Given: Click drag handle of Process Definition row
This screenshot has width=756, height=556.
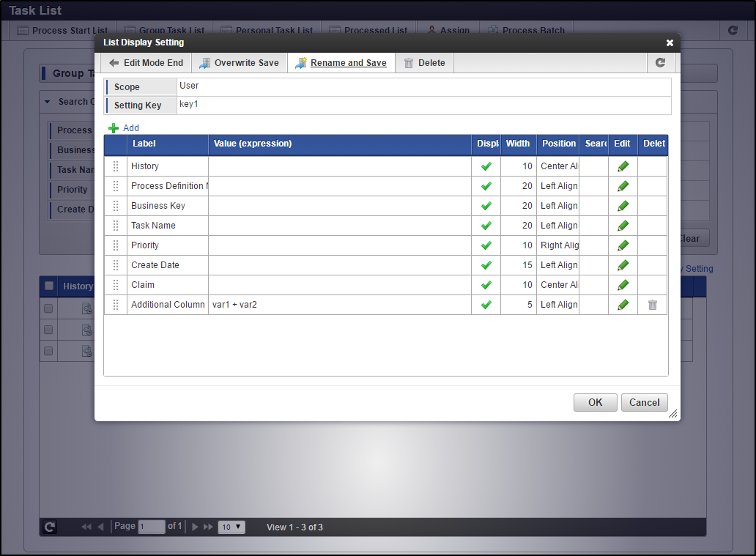Looking at the screenshot, I should [x=116, y=186].
